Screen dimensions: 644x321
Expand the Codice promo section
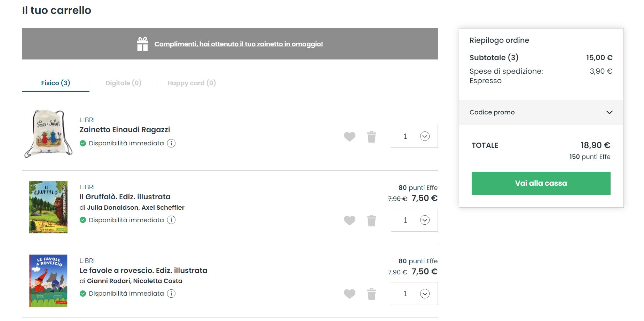coord(541,112)
